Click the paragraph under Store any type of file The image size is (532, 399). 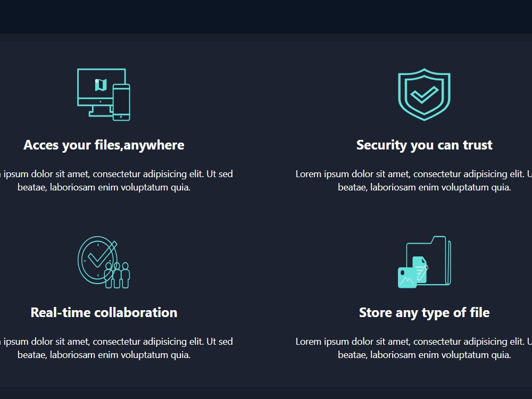click(x=413, y=348)
